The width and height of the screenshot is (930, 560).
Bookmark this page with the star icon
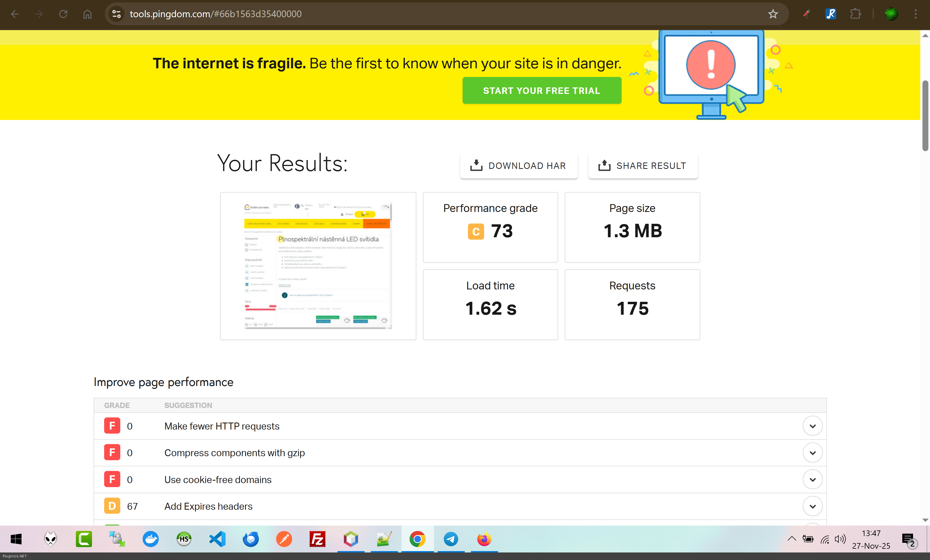coord(773,14)
